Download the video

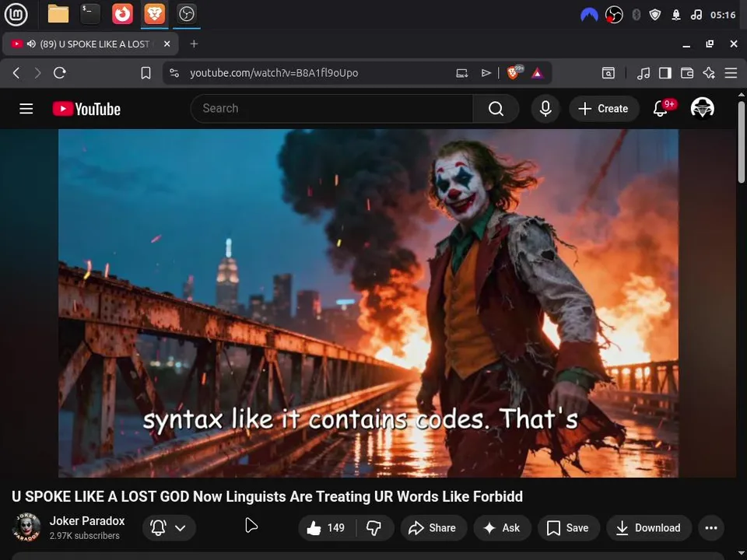649,527
